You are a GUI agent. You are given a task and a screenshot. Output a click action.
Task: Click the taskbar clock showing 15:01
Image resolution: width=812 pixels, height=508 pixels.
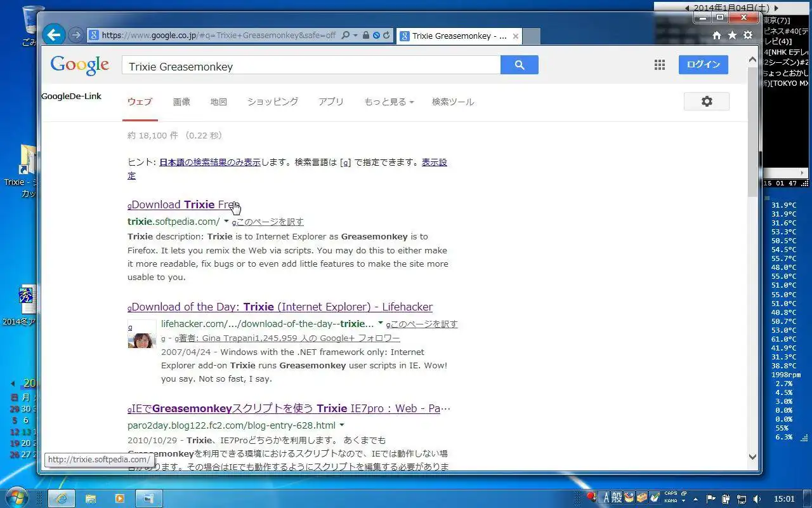coord(785,498)
